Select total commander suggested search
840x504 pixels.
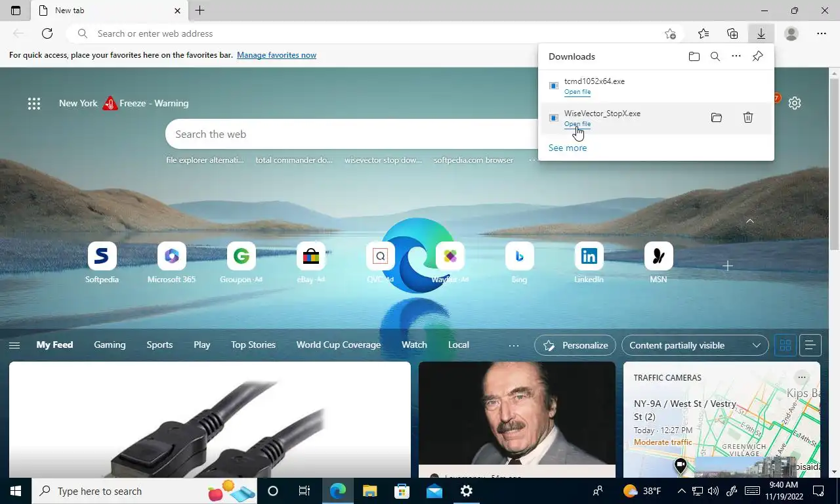click(x=294, y=160)
